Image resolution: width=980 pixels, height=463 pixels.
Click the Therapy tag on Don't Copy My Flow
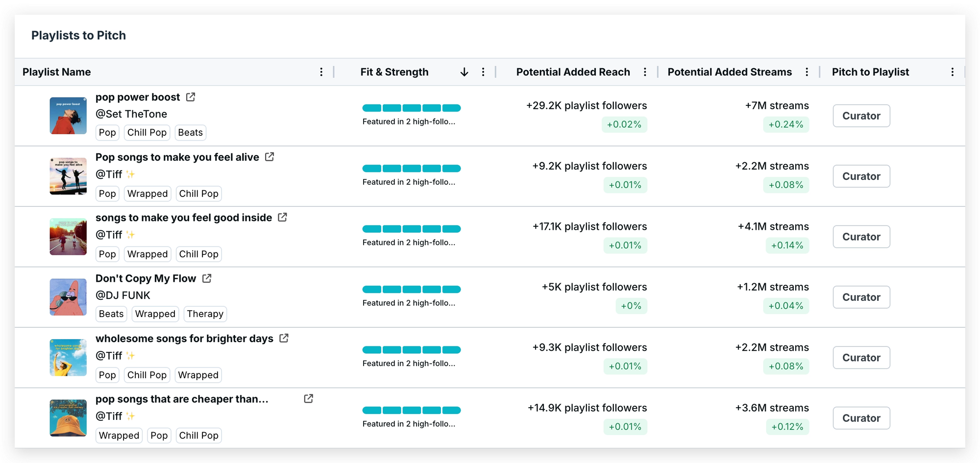click(205, 314)
